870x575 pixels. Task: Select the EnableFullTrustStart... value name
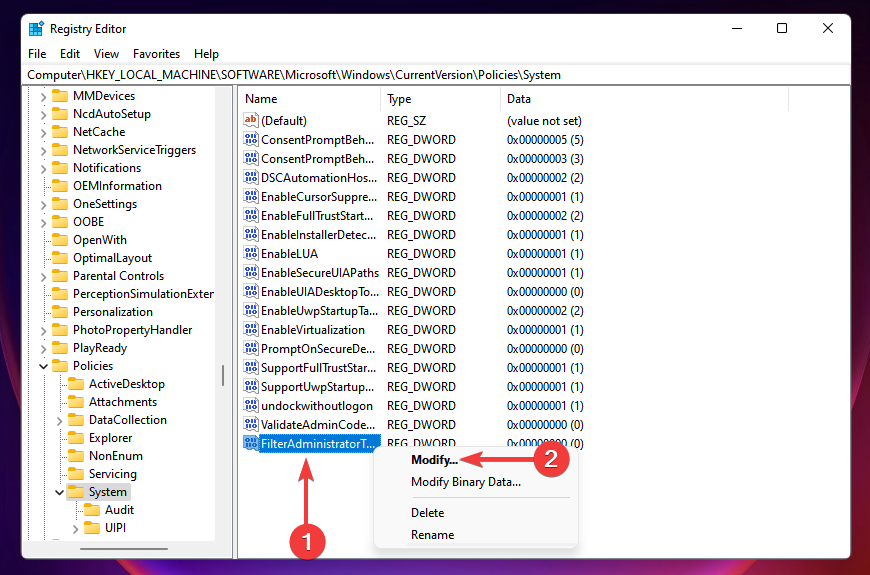317,215
